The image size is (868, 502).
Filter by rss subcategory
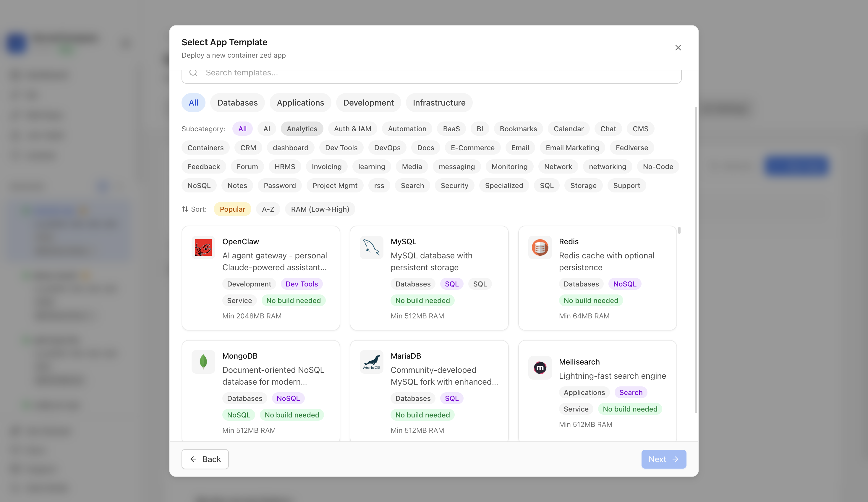tap(379, 185)
